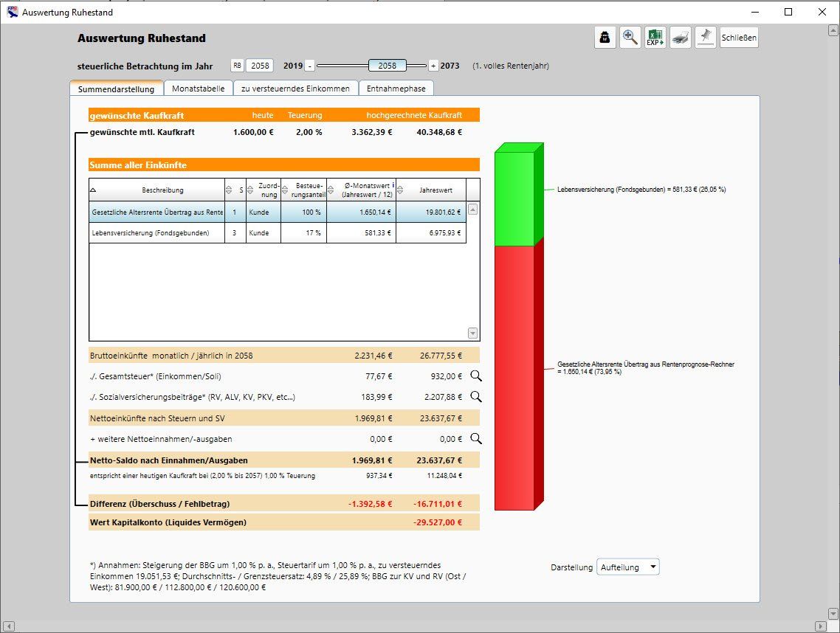This screenshot has width=840, height=633.
Task: Open Sozialversicherungsbeiträge details magnifier
Action: point(476,397)
